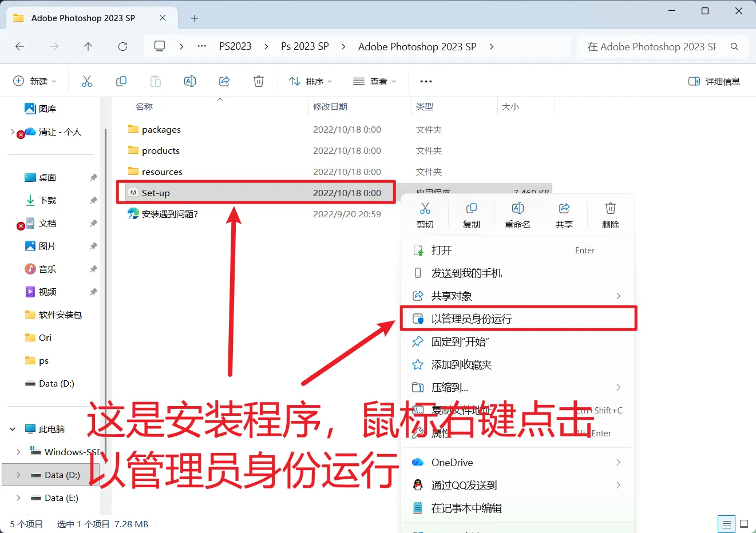Select 打开 in the context menu
Image resolution: width=756 pixels, height=533 pixels.
click(518, 250)
